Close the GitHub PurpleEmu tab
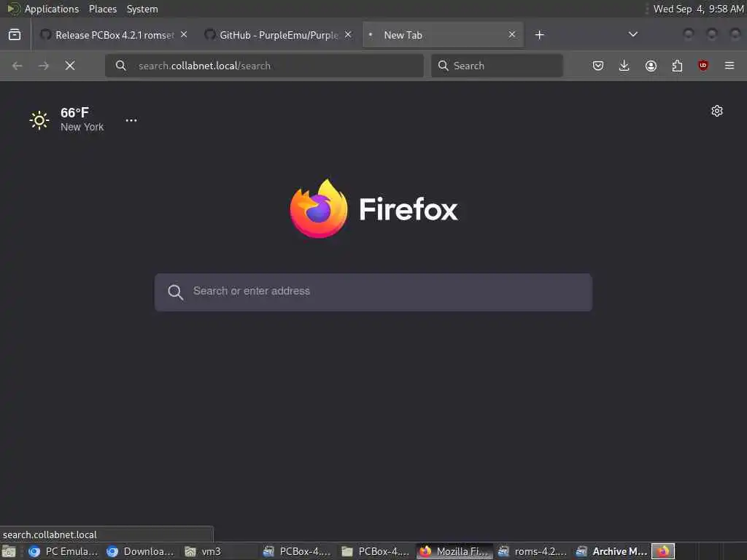The width and height of the screenshot is (747, 560). 348,35
